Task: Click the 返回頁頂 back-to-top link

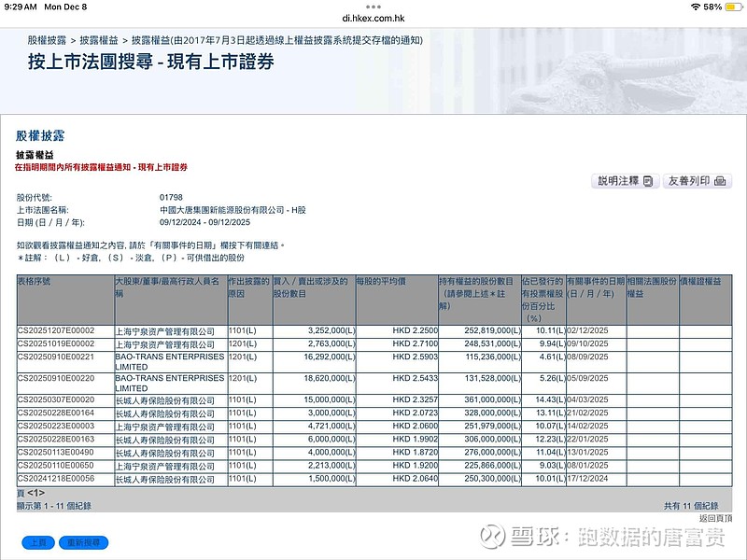Action: 715,518
